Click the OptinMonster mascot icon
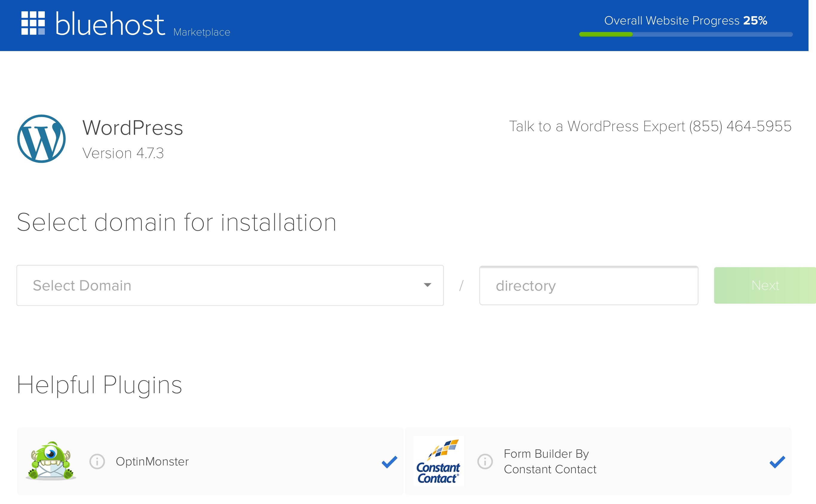The image size is (816, 504). pyautogui.click(x=51, y=461)
